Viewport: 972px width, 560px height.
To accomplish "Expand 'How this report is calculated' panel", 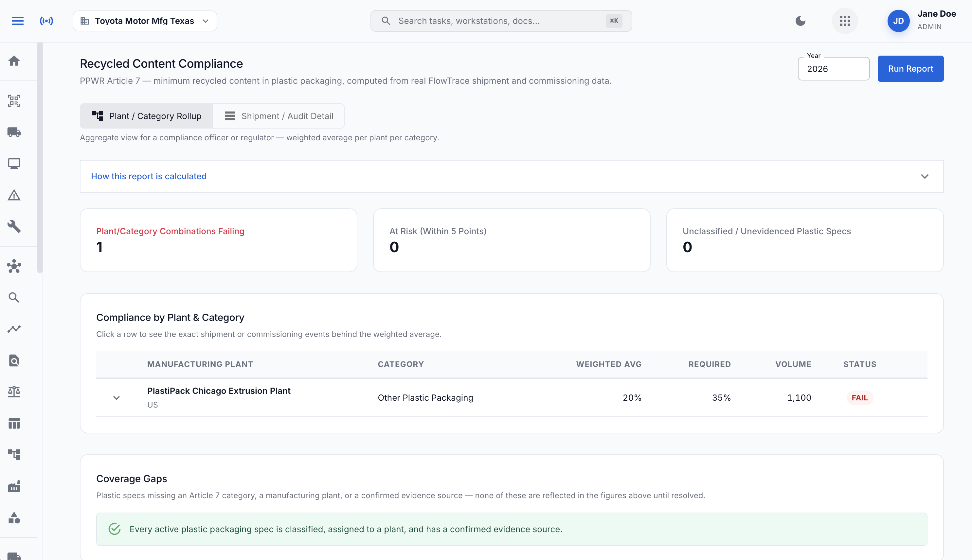I will (512, 176).
